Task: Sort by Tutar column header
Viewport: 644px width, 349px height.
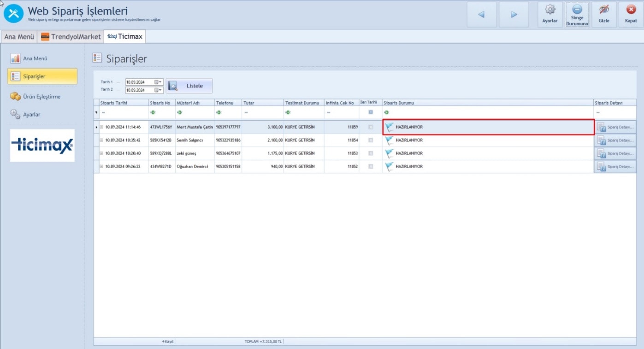Action: 263,103
